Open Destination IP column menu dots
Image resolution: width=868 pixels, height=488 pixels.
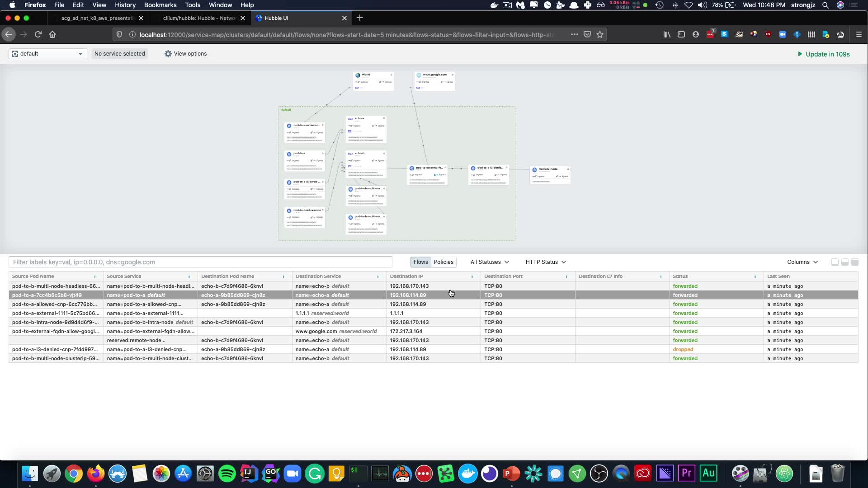(x=472, y=277)
